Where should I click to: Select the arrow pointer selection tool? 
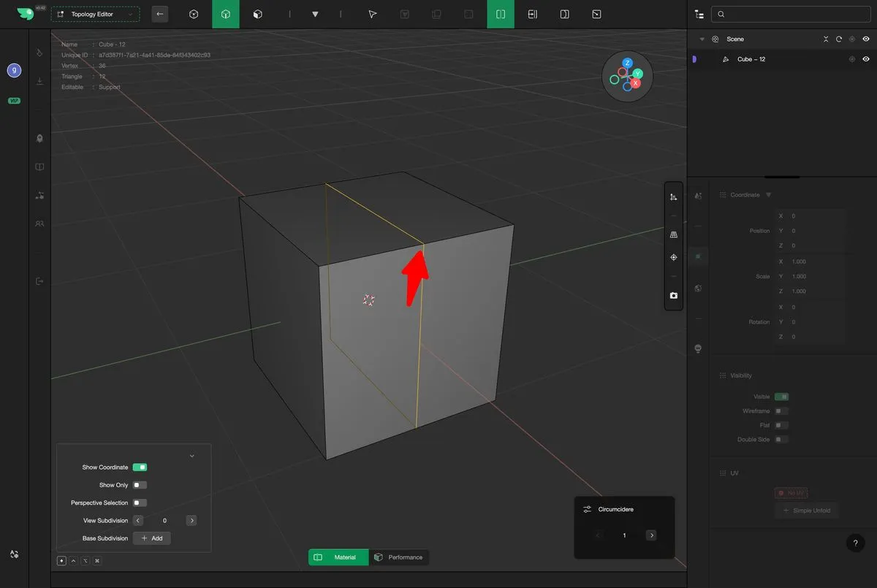click(x=372, y=14)
